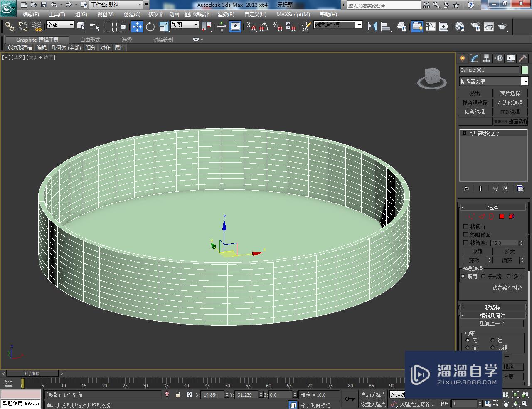532x409 pixels.
Task: Select the 多个 preview radio button
Action: (x=509, y=276)
